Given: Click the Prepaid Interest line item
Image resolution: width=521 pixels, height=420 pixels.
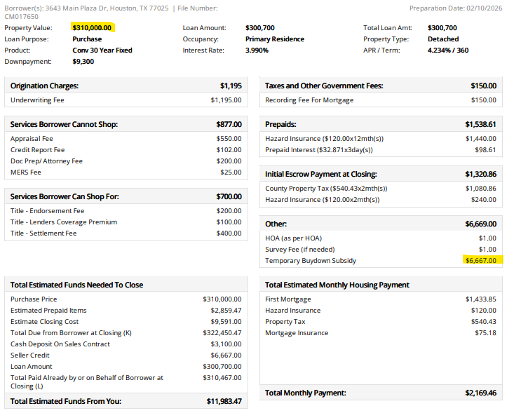Looking at the screenshot, I should coord(319,150).
